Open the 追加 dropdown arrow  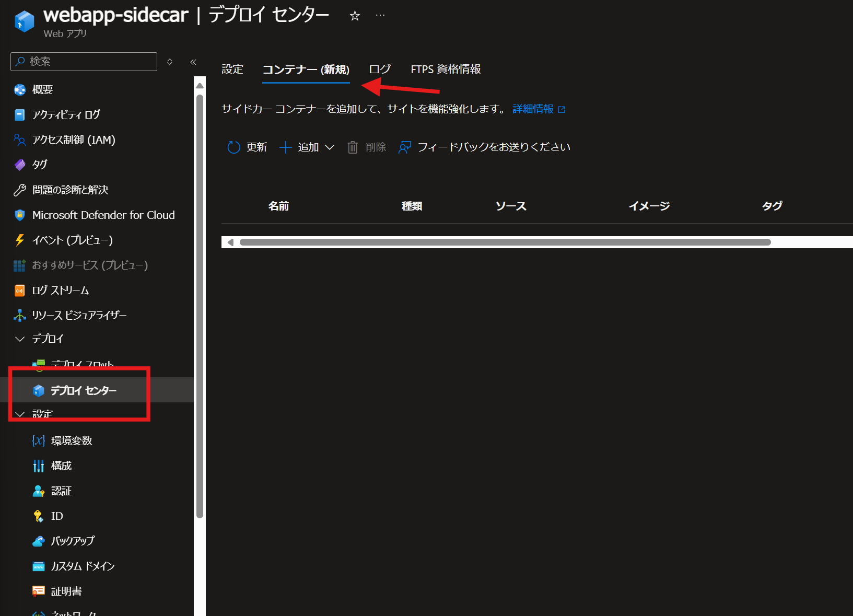tap(330, 147)
